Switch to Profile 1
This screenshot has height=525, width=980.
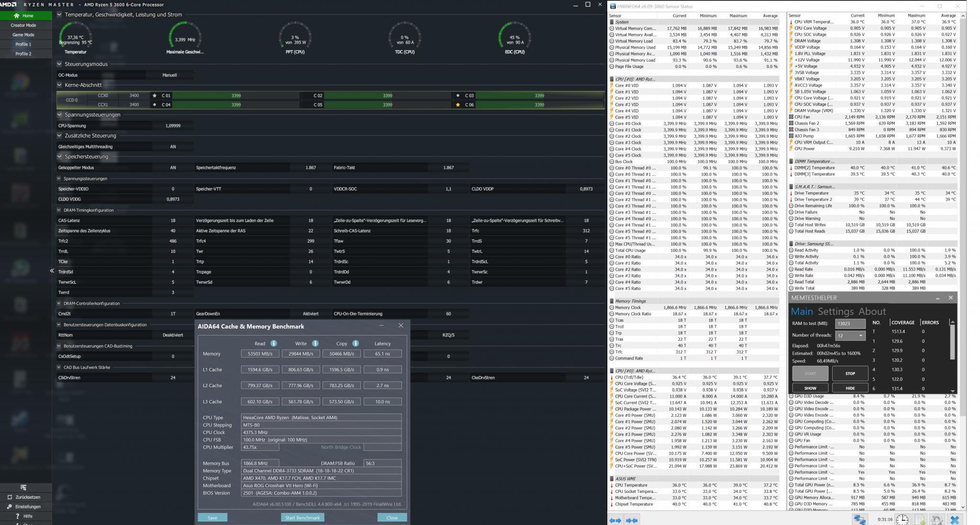click(23, 44)
